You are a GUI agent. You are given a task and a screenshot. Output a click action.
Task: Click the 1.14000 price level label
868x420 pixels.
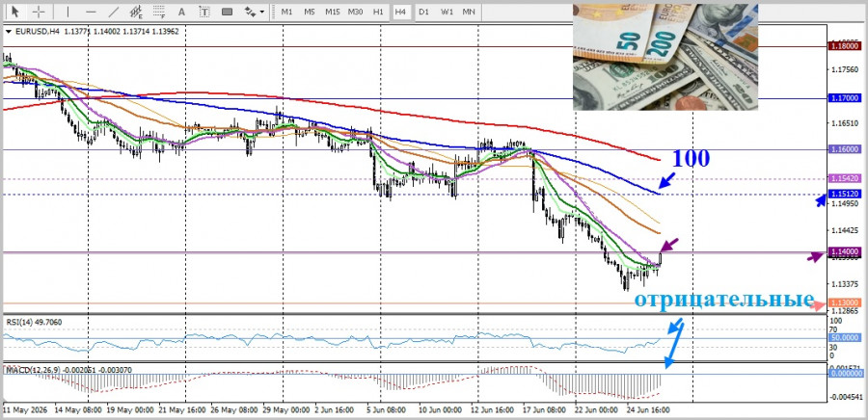(845, 252)
